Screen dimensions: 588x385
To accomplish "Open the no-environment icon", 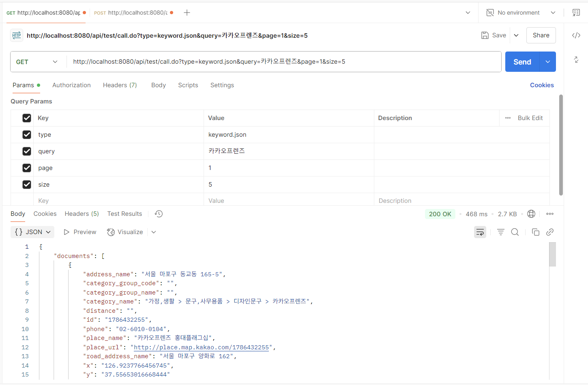I will (490, 13).
